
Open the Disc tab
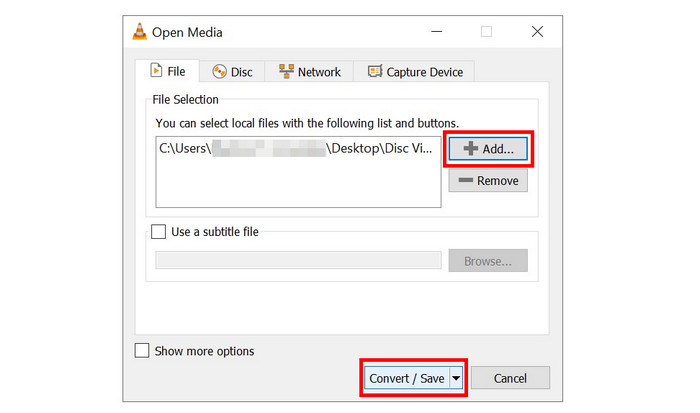tap(232, 72)
